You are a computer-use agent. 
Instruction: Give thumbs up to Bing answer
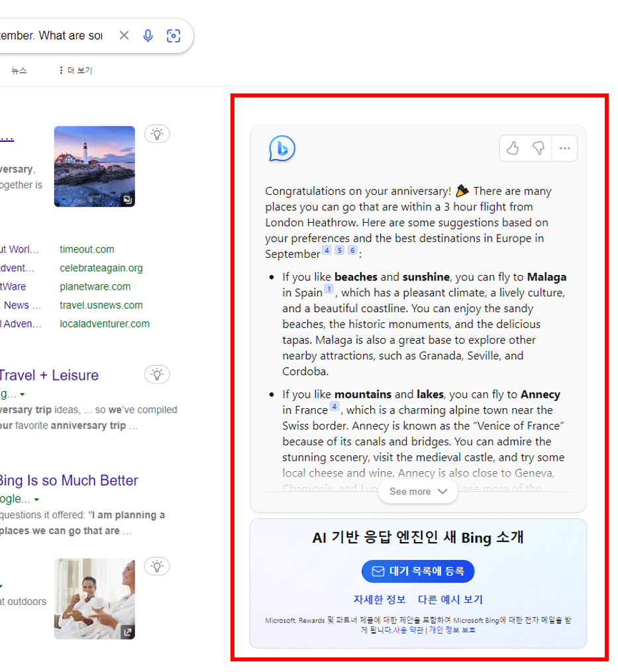point(512,148)
